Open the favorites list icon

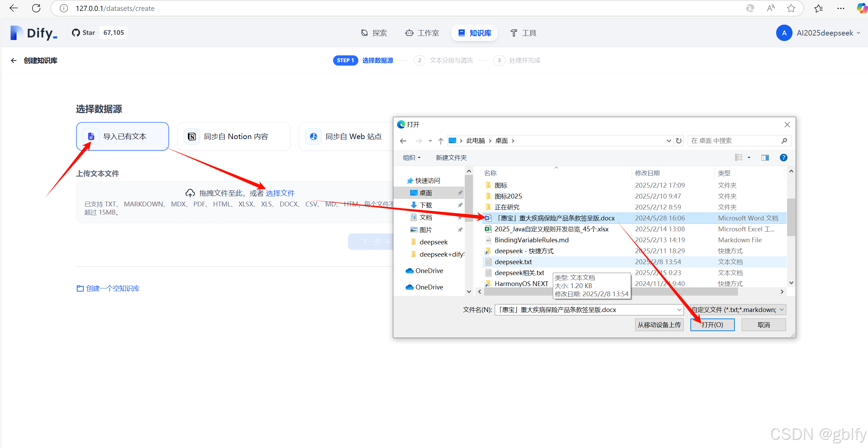[818, 8]
